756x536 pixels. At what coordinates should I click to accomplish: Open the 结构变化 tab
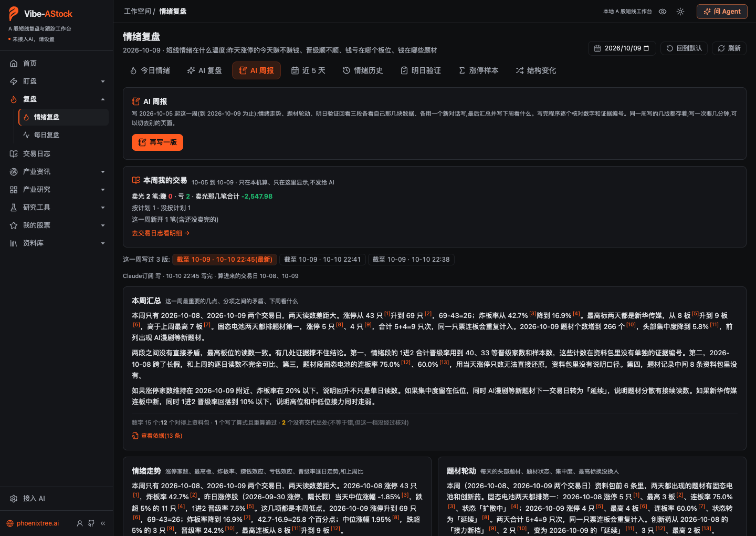(536, 70)
